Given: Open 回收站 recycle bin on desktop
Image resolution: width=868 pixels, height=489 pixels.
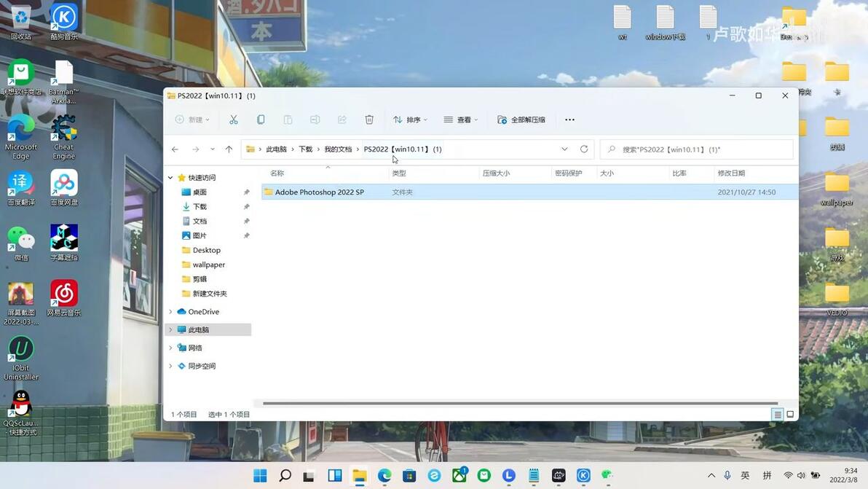Looking at the screenshot, I should tap(21, 22).
